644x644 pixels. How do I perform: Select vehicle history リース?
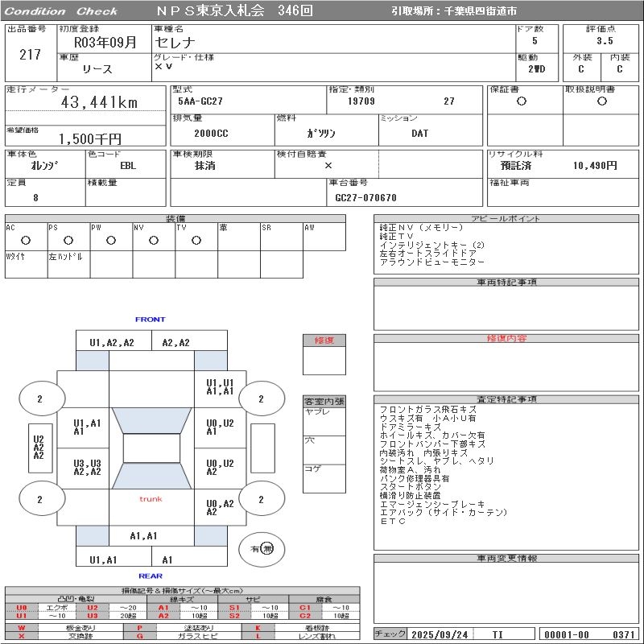(x=97, y=69)
